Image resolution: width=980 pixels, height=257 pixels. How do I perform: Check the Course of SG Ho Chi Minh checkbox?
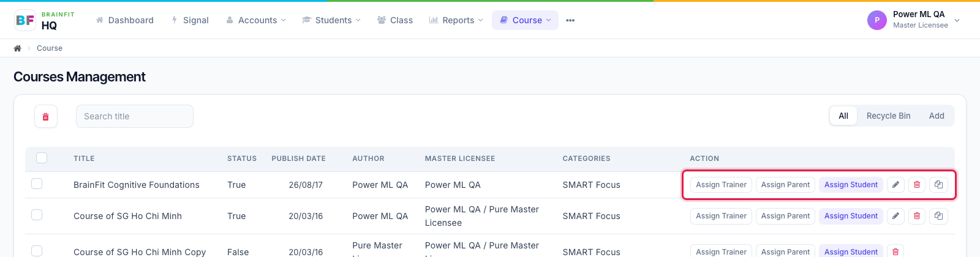click(37, 215)
